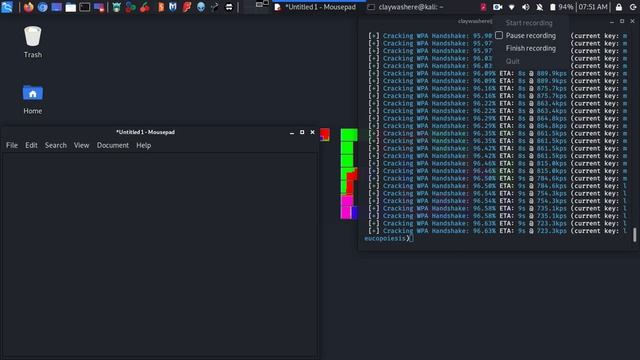
Task: Open the battery 94% power indicator
Action: [x=561, y=7]
